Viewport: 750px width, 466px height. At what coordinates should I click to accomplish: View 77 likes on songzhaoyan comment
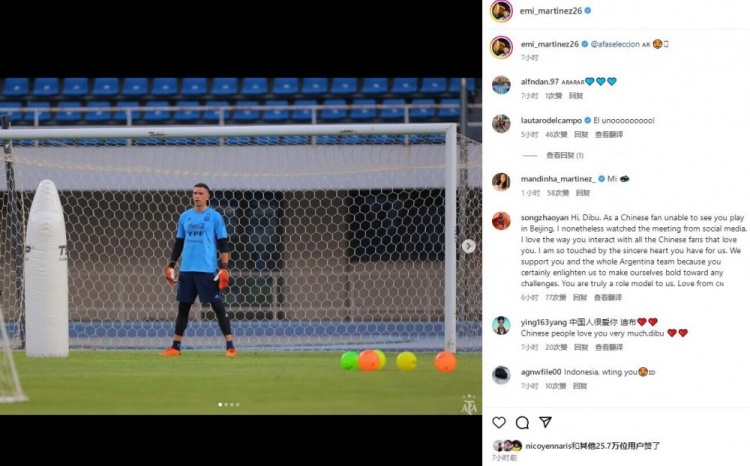(555, 298)
